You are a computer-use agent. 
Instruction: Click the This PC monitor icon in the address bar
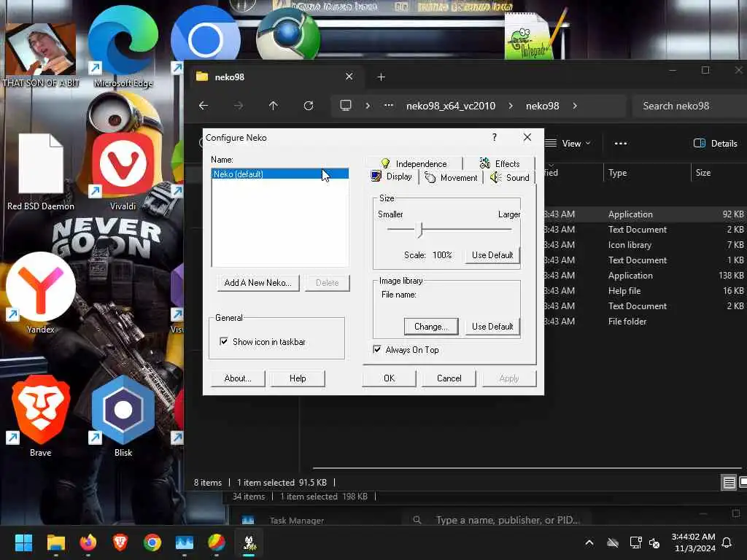coord(345,105)
